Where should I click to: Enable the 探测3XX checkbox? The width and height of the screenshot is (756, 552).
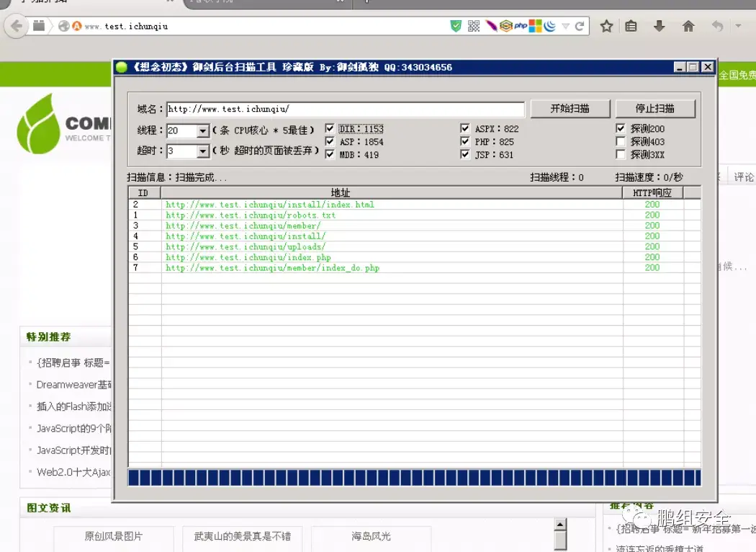[x=621, y=154]
